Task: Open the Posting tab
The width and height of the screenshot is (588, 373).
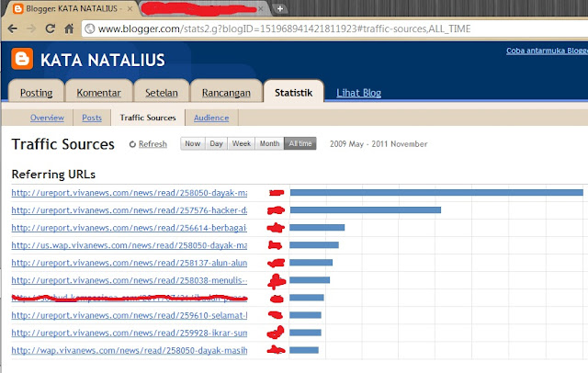Action: click(x=37, y=93)
